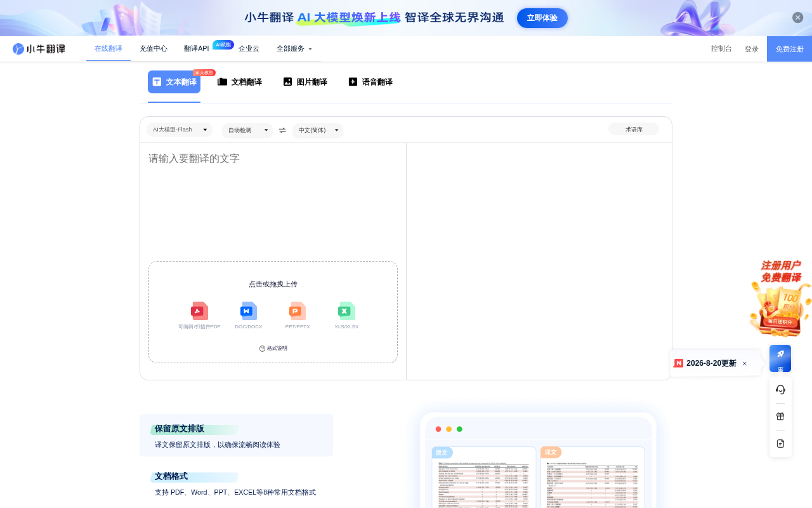Select the 在线翻译 nav item
This screenshot has height=508, width=812.
click(x=108, y=49)
